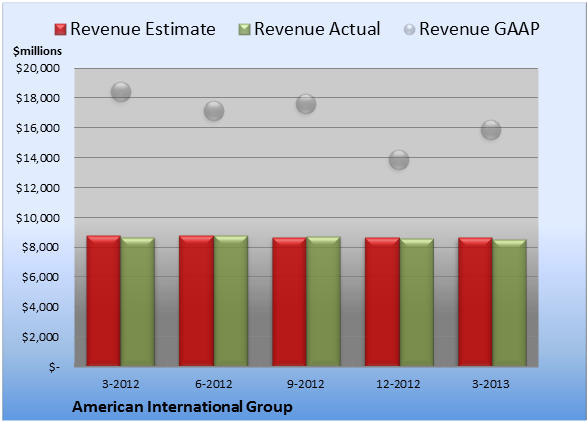The width and height of the screenshot is (588, 422).
Task: Click the $14,000 axis value
Action: pos(38,158)
